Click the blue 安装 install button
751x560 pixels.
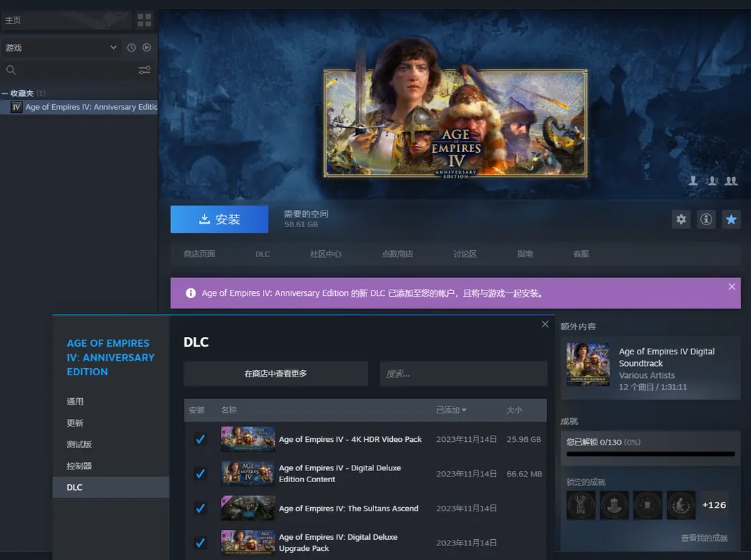pyautogui.click(x=219, y=220)
